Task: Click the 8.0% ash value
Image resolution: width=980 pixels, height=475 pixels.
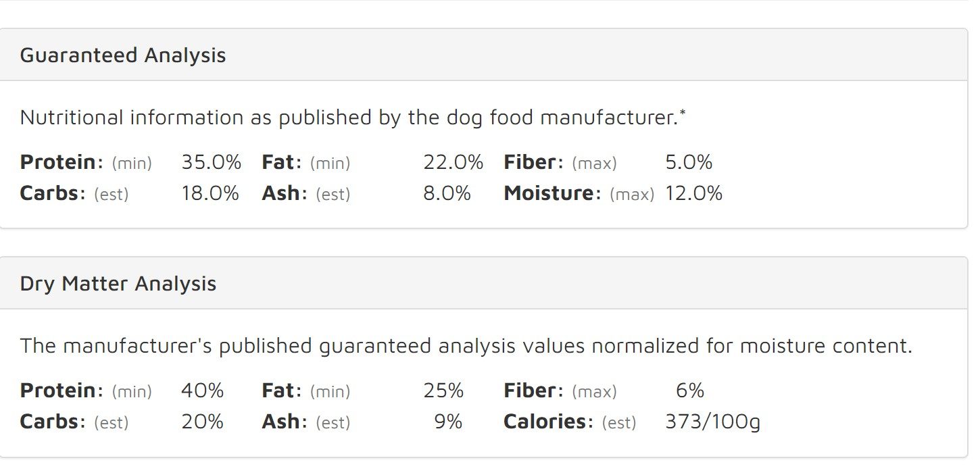Action: pyautogui.click(x=447, y=194)
